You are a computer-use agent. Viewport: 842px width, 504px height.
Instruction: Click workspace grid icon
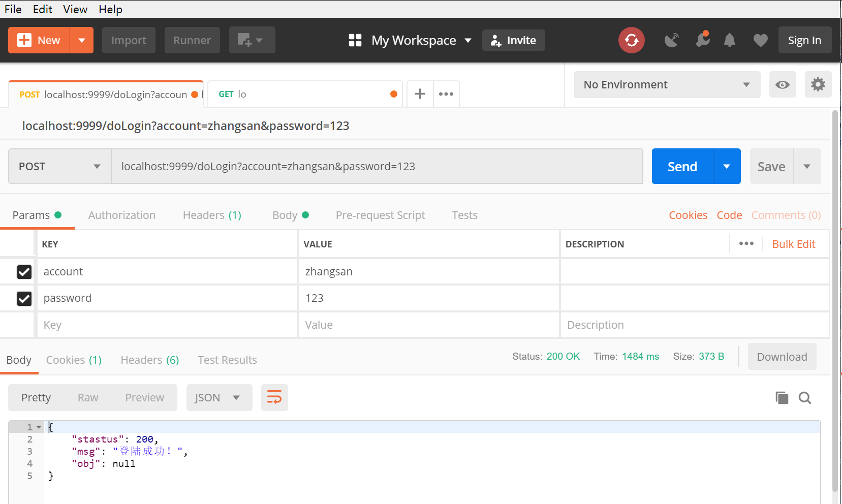coord(355,40)
